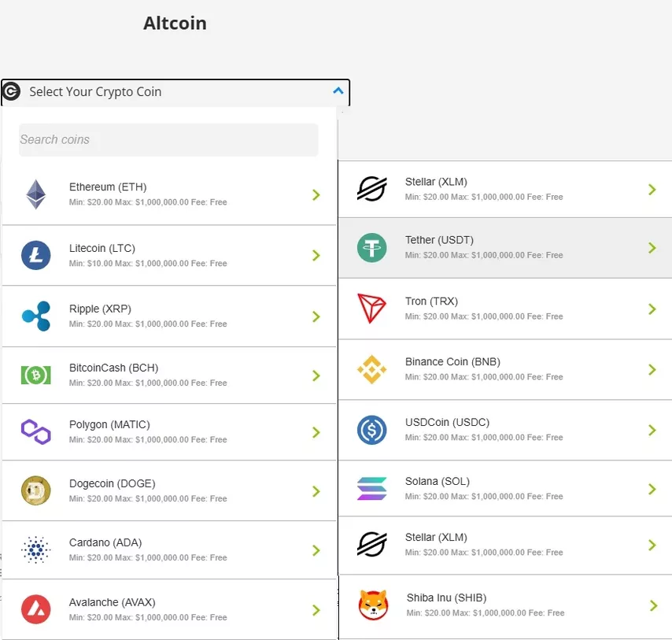This screenshot has width=672, height=640.
Task: Collapse the coin list with the blue chevron
Action: [x=338, y=91]
